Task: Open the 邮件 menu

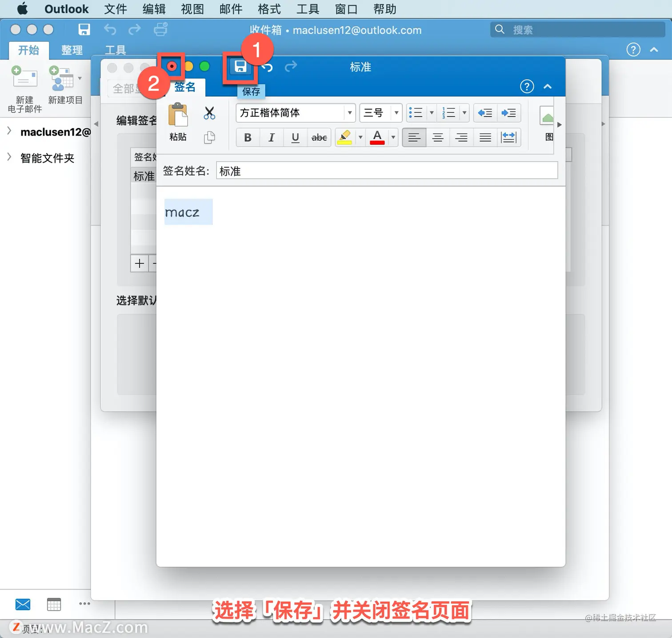Action: pos(231,9)
